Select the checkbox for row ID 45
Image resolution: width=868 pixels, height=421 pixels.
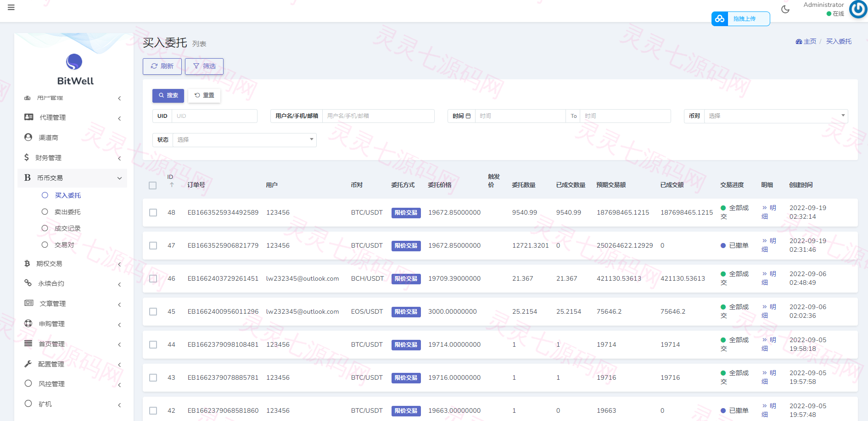tap(153, 311)
